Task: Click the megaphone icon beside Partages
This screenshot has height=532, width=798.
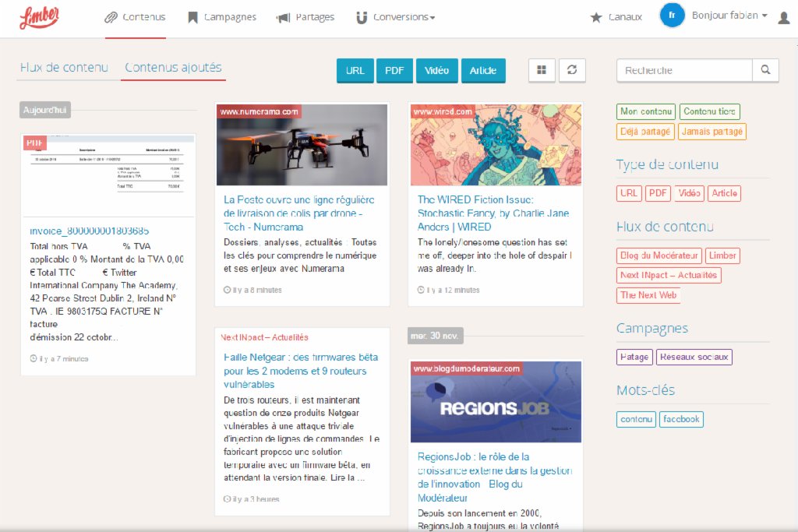Action: 283,19
